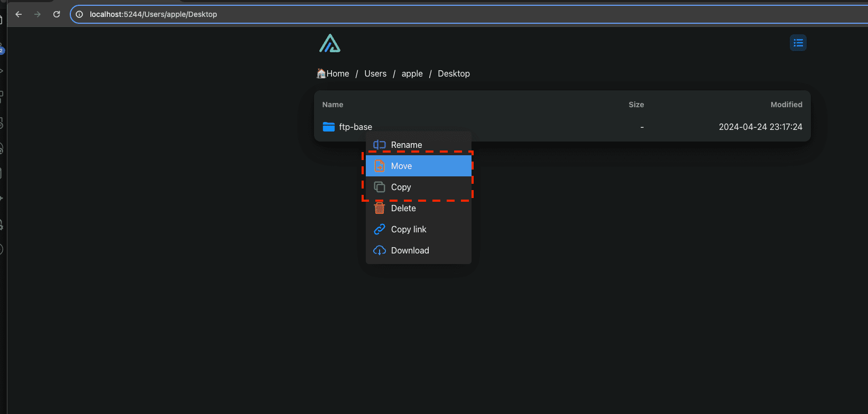
Task: Click Desktop in the breadcrumb
Action: pos(454,73)
